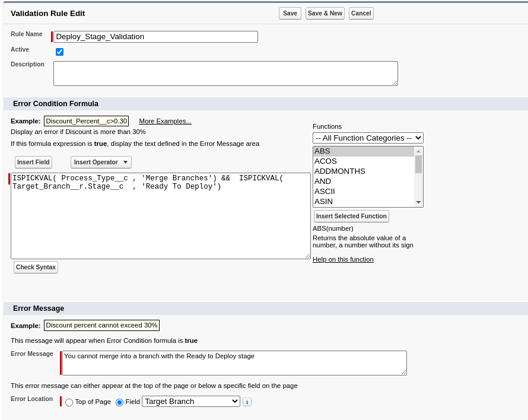
Task: Click the info icon beside Target Branch
Action: [x=247, y=402]
